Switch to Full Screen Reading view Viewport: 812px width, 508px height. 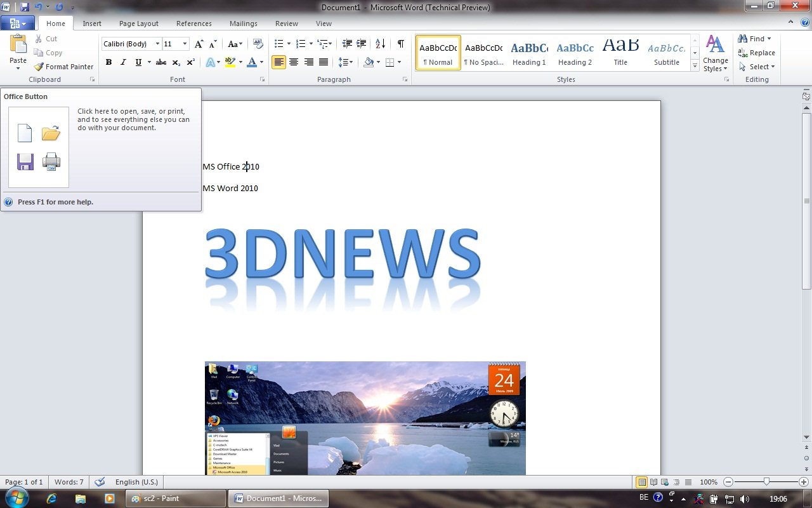(654, 482)
